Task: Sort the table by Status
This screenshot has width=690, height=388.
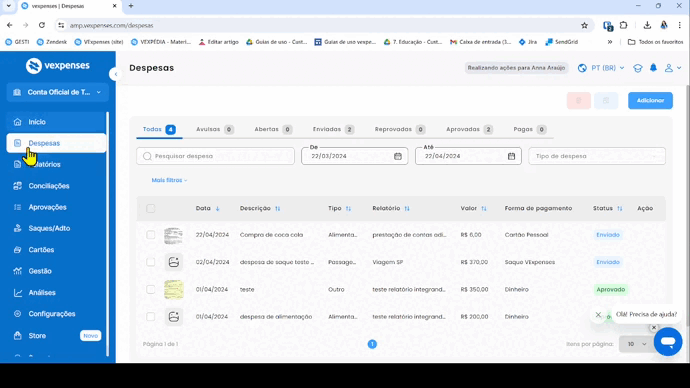Action: [x=620, y=209]
